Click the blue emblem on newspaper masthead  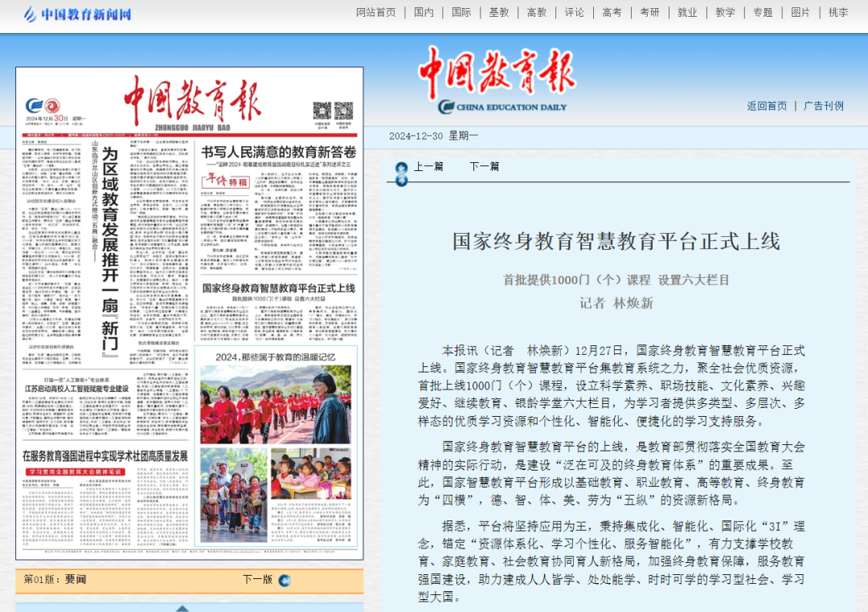pyautogui.click(x=33, y=107)
